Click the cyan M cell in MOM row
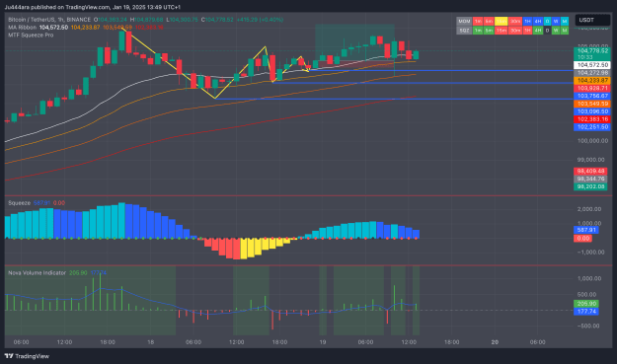The width and height of the screenshot is (617, 364). [x=565, y=22]
